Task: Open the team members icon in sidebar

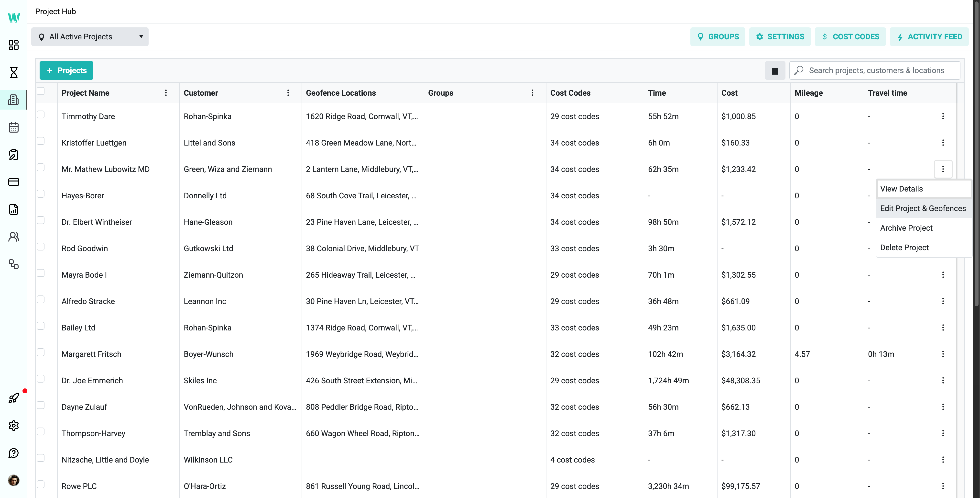Action: click(14, 237)
